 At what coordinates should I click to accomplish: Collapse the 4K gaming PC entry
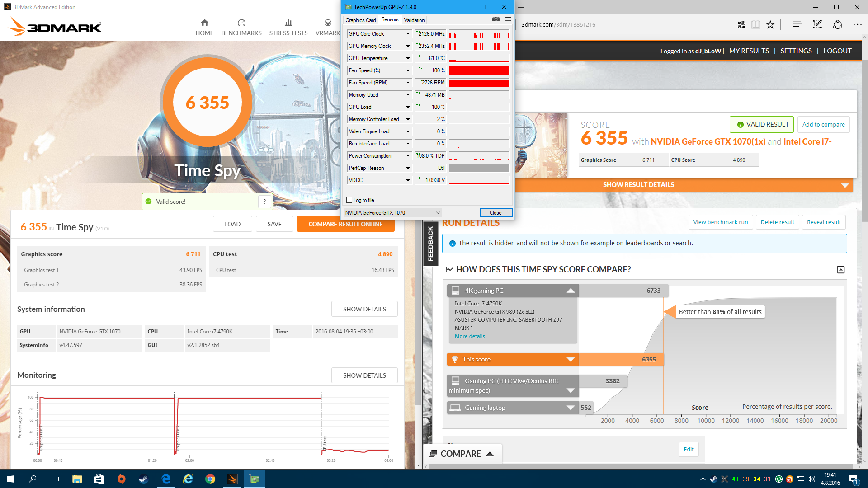[571, 291]
